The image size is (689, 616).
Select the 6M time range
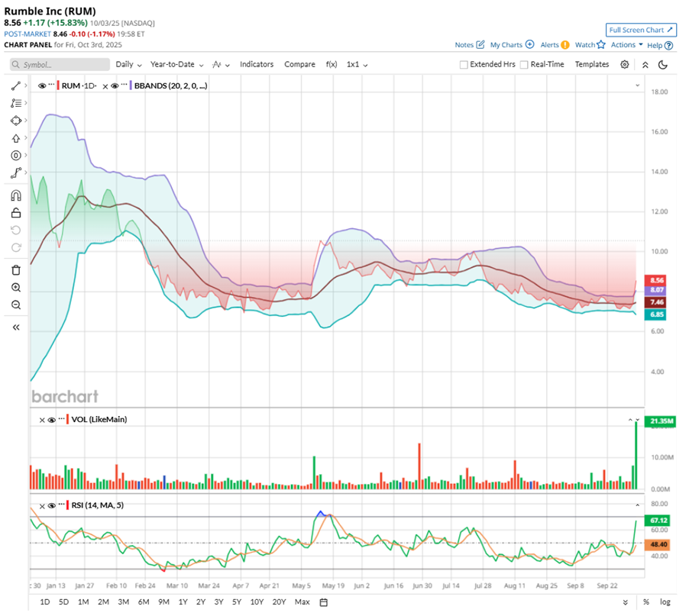tap(144, 602)
